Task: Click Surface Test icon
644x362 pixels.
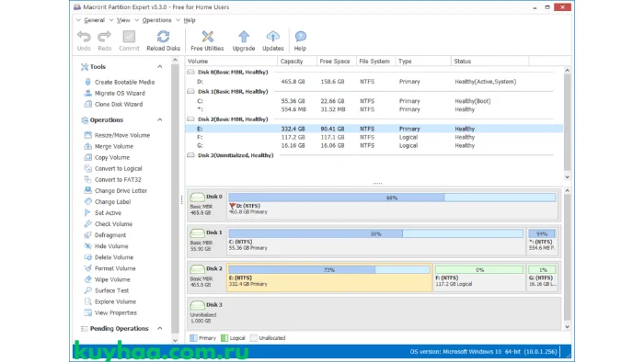Action: (87, 290)
